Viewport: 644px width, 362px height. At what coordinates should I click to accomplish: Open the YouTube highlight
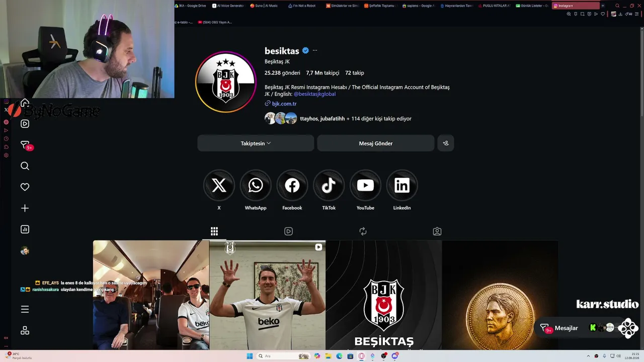(x=365, y=186)
